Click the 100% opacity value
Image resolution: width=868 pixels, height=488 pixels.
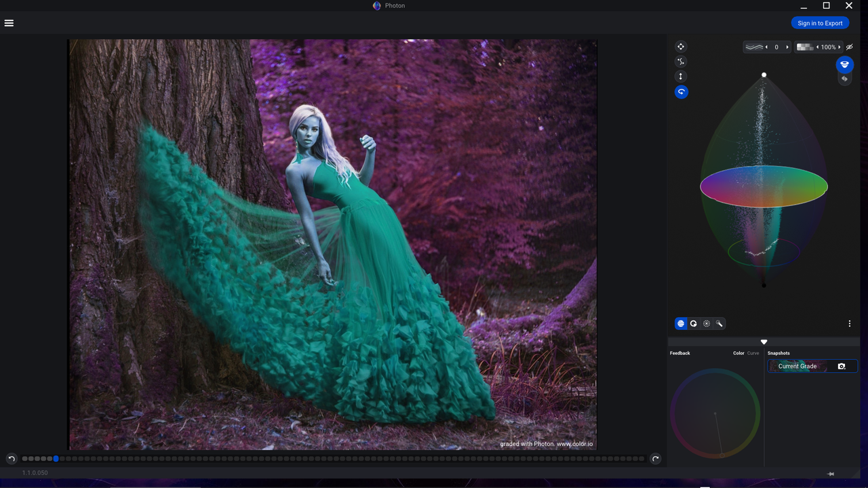click(x=828, y=47)
